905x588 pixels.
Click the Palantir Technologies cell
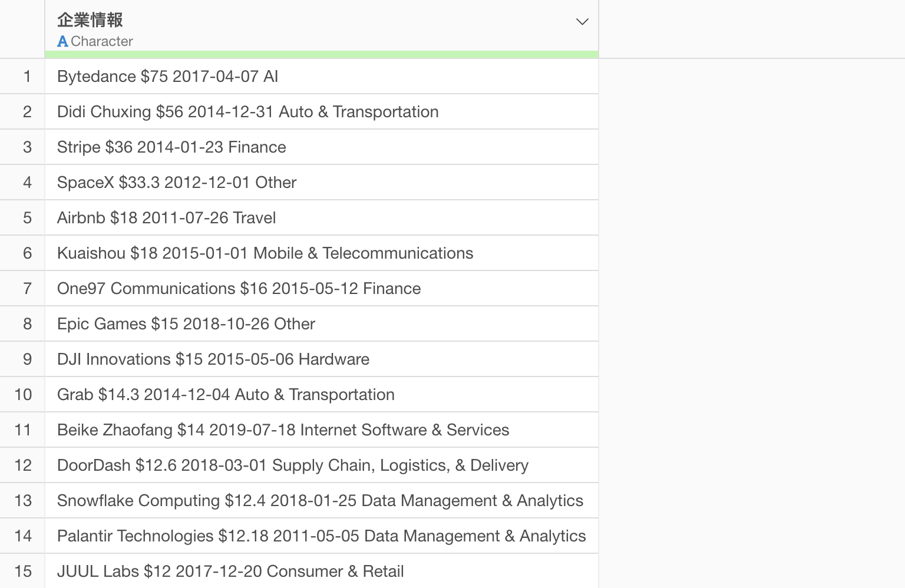[x=321, y=536]
